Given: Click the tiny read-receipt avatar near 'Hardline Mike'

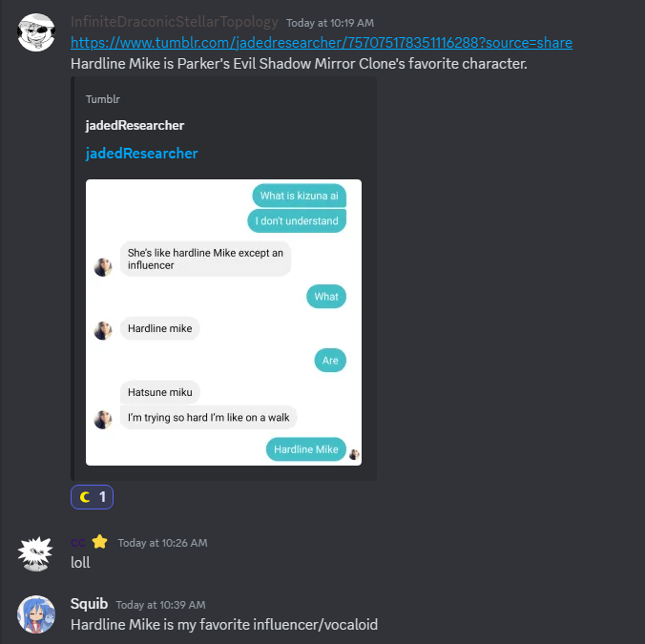Looking at the screenshot, I should click(x=354, y=454).
